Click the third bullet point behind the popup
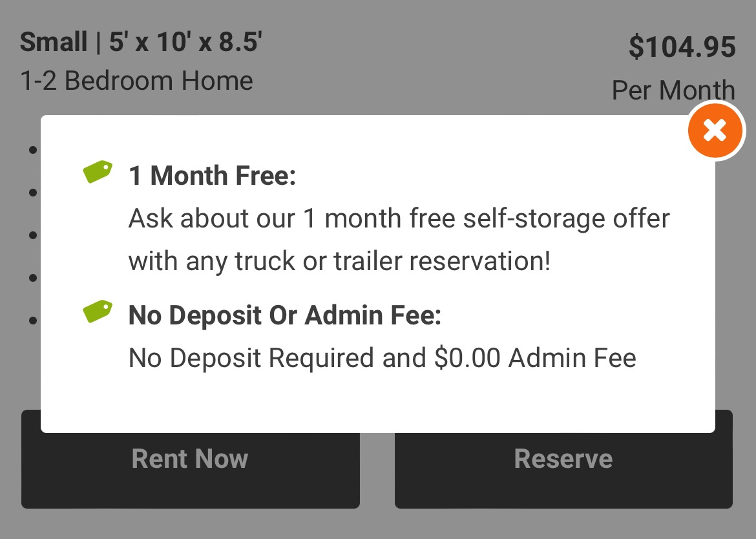The image size is (756, 539). pos(33,235)
